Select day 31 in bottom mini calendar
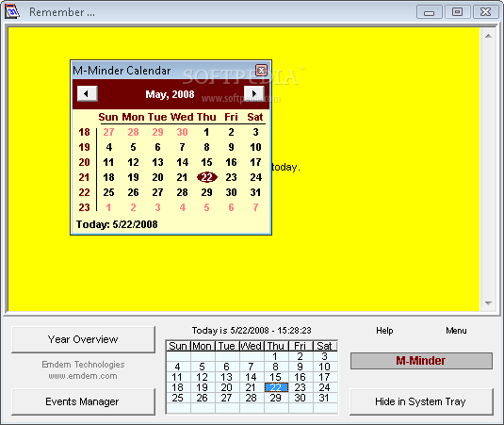This screenshot has height=425, width=504. click(x=324, y=398)
